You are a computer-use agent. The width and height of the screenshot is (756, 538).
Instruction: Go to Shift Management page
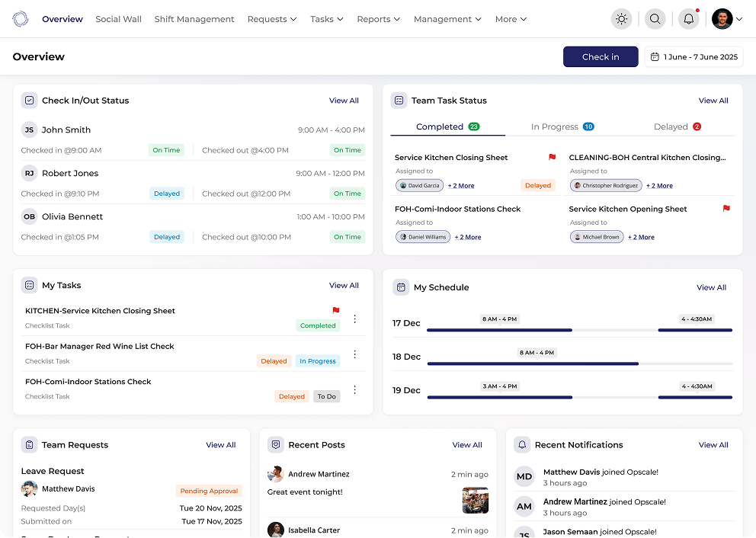click(x=194, y=19)
